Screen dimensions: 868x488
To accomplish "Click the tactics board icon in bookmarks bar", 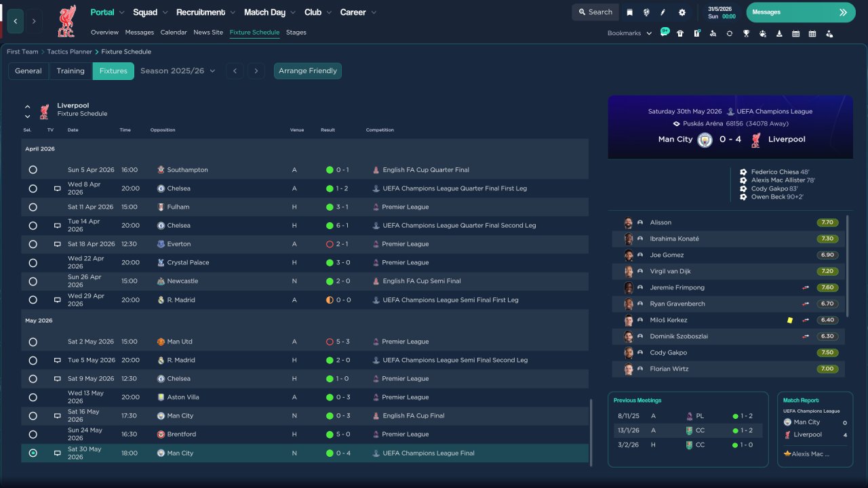I will 696,33.
